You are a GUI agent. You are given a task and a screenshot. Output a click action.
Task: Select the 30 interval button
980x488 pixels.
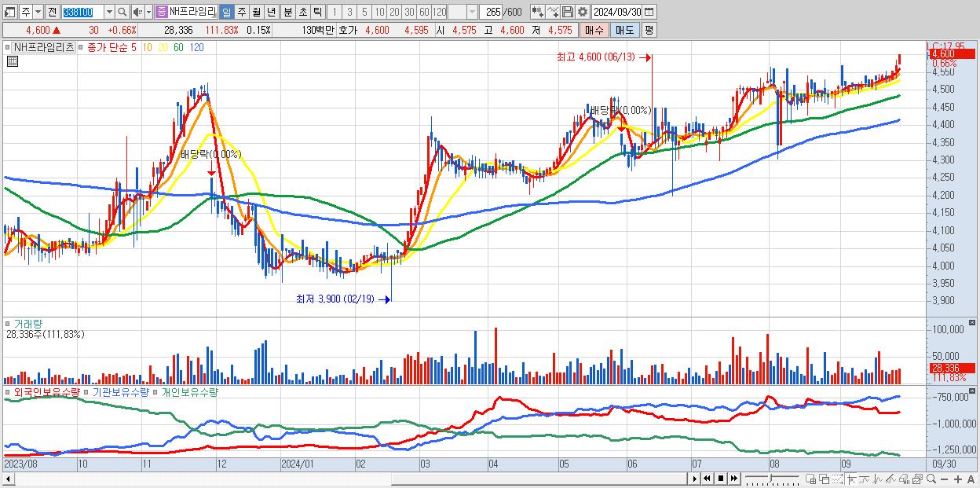click(x=409, y=12)
